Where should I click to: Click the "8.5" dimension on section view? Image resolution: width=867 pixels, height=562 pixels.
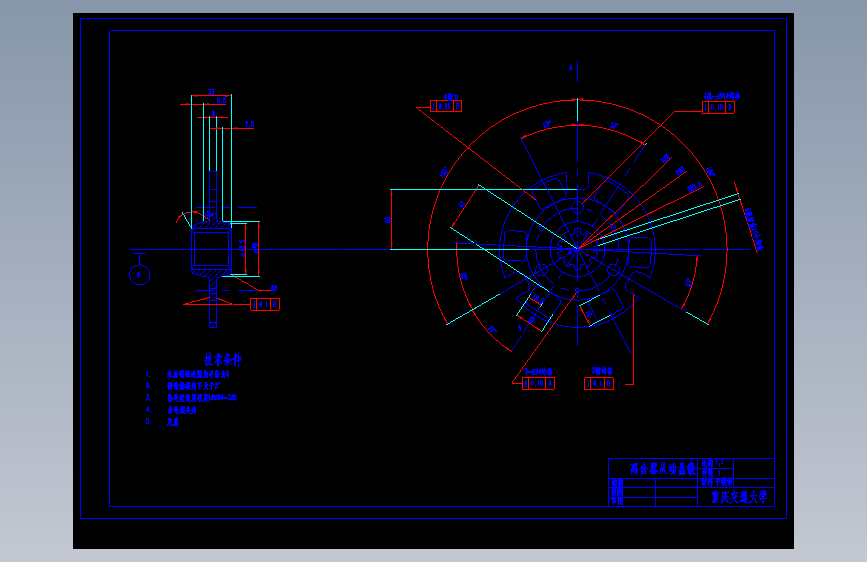coord(222,101)
